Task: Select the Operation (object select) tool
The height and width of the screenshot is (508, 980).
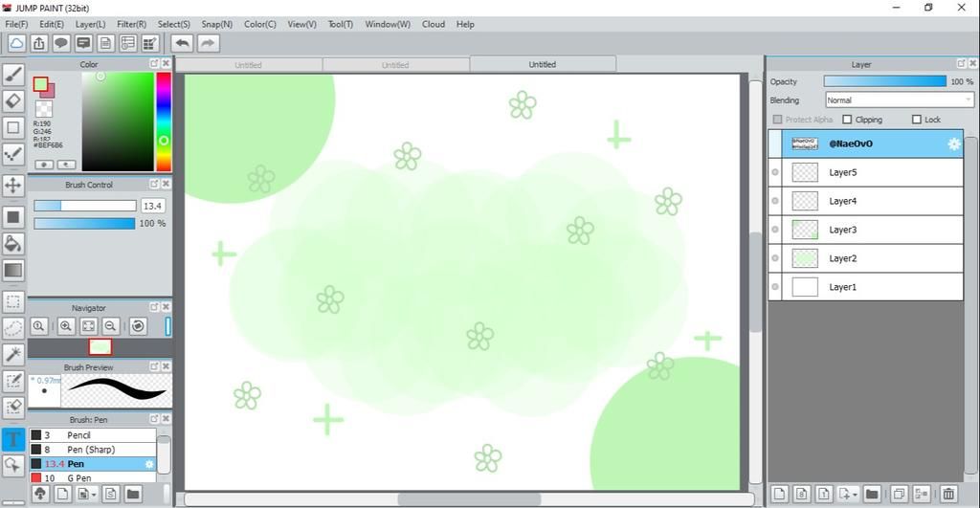Action: [x=13, y=466]
